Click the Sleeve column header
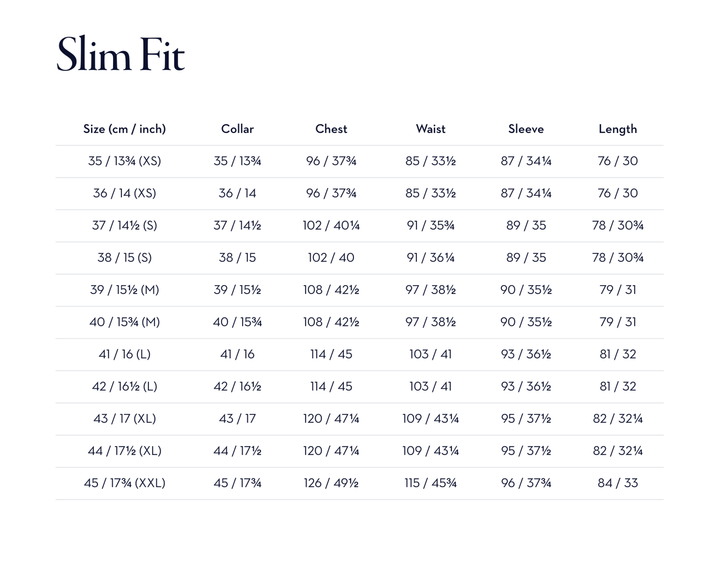This screenshot has height=563, width=728. (x=526, y=129)
